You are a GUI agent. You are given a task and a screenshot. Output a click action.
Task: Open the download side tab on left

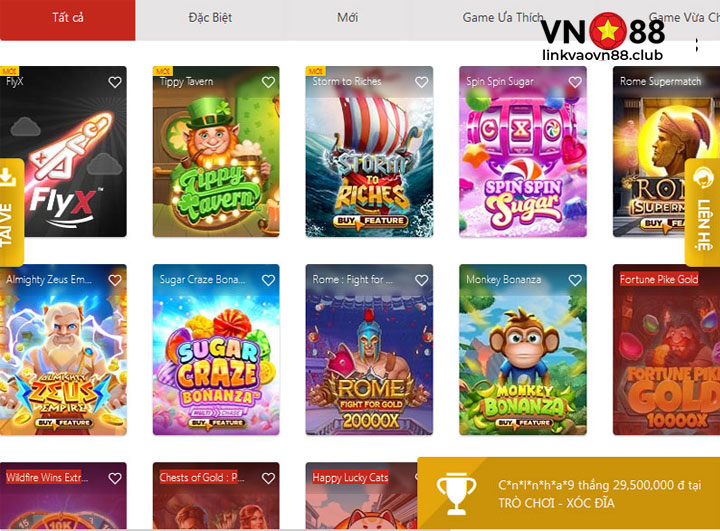pos(10,212)
